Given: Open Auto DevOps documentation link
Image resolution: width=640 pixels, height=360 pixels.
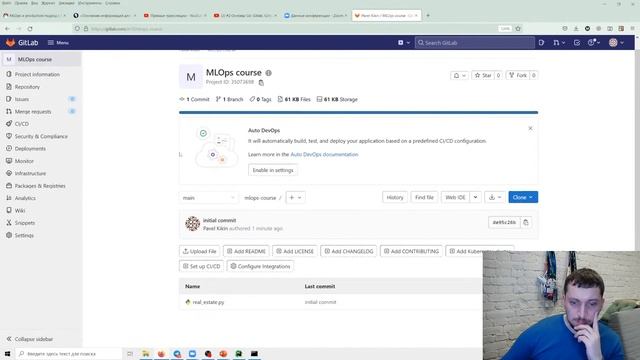Looking at the screenshot, I should (324, 154).
